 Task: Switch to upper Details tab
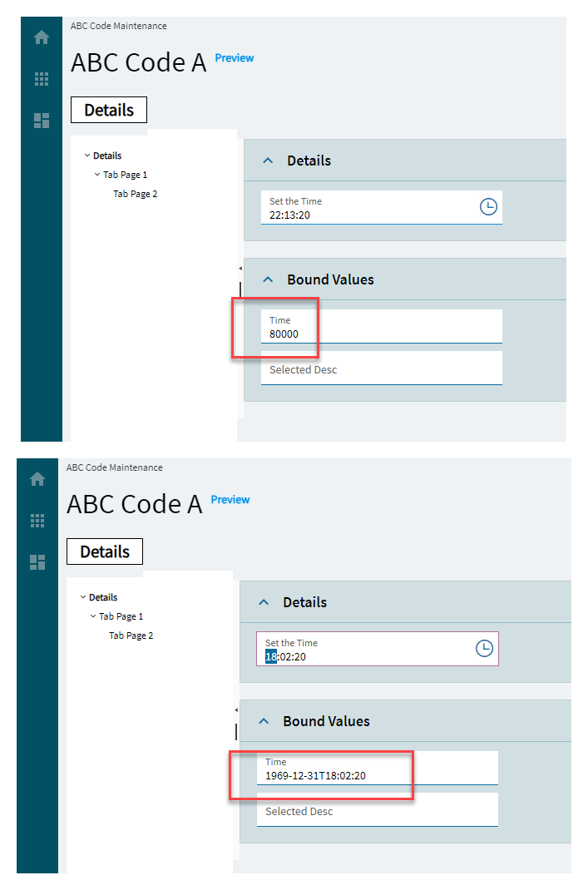[109, 110]
